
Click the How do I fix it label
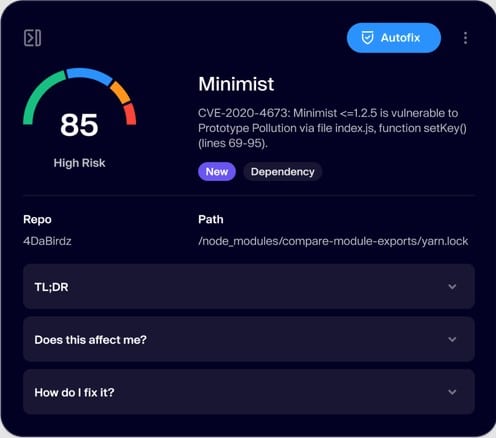[x=74, y=392]
